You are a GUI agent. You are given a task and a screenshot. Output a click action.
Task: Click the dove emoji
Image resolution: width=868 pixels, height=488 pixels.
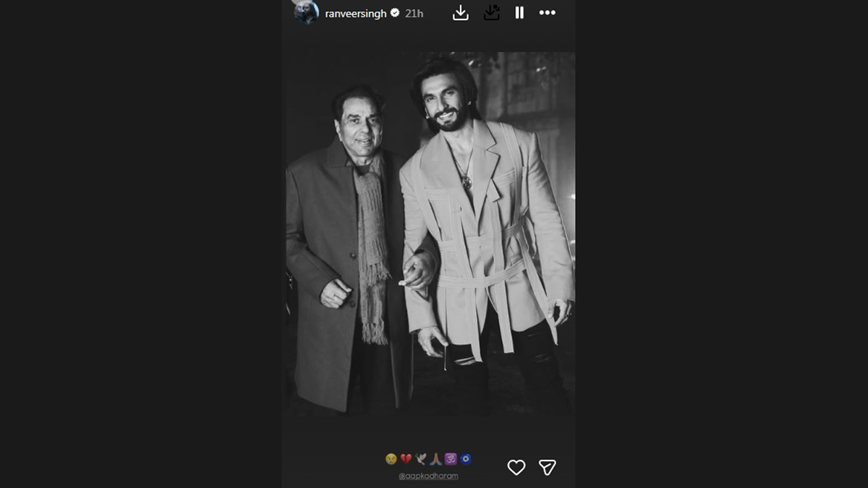[421, 459]
